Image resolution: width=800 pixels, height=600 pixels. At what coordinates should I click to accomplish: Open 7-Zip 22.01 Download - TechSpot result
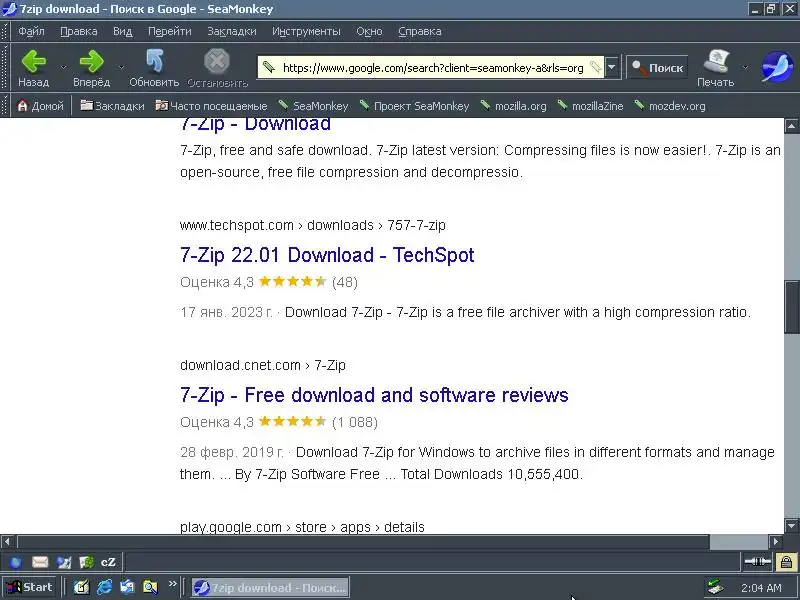coord(327,255)
